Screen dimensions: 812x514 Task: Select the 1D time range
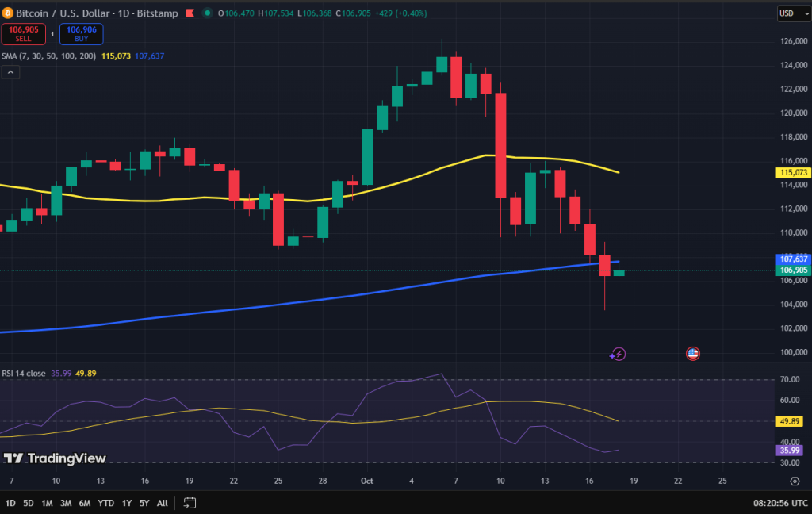click(x=10, y=502)
